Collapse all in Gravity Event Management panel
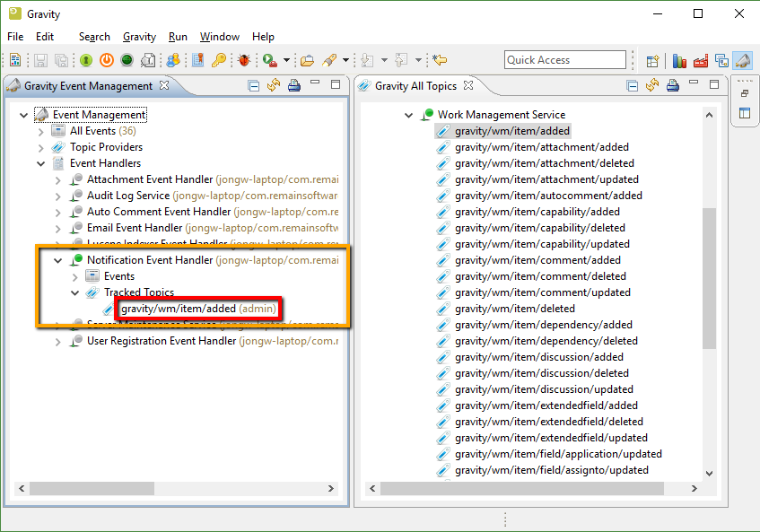This screenshot has width=760, height=532. [x=254, y=86]
